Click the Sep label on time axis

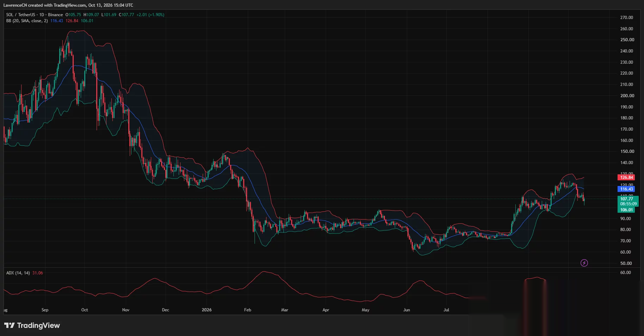click(45, 310)
